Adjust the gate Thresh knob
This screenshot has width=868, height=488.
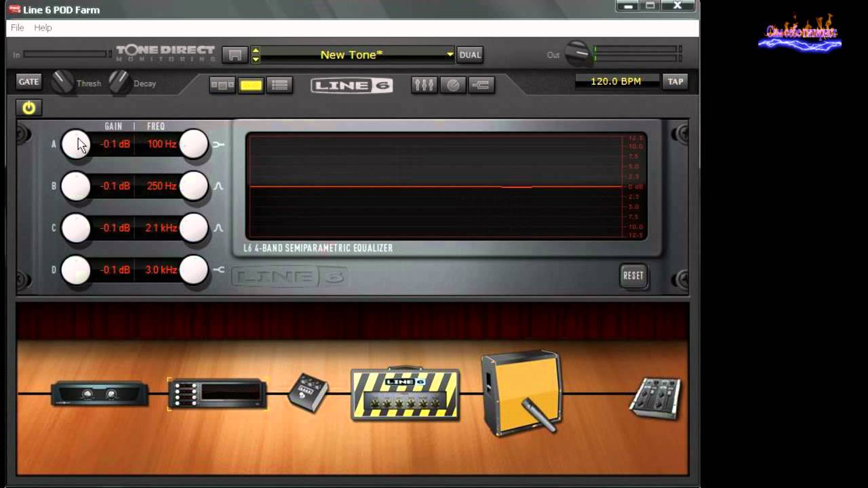62,82
